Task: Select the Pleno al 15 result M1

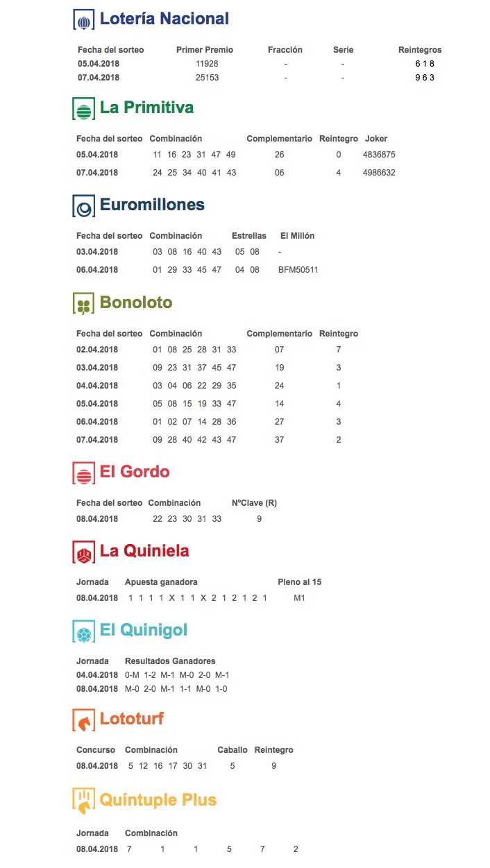Action: (299, 598)
